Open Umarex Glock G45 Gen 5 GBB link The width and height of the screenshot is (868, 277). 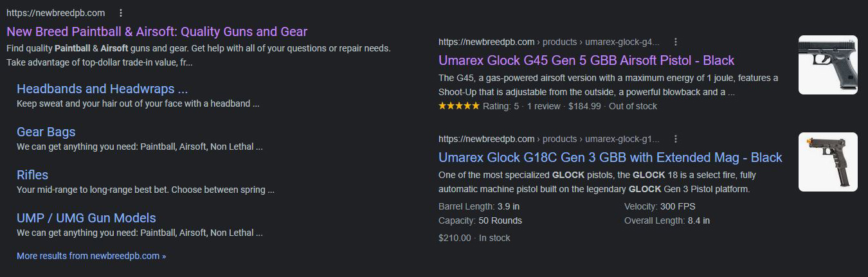586,60
